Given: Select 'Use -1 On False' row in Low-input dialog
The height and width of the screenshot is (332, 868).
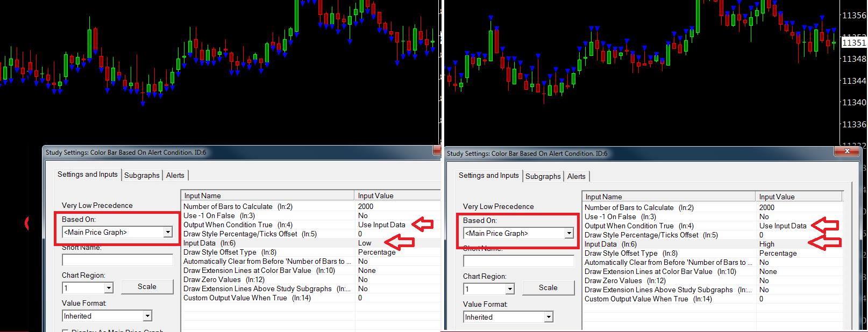Looking at the screenshot, I should pyautogui.click(x=311, y=215).
